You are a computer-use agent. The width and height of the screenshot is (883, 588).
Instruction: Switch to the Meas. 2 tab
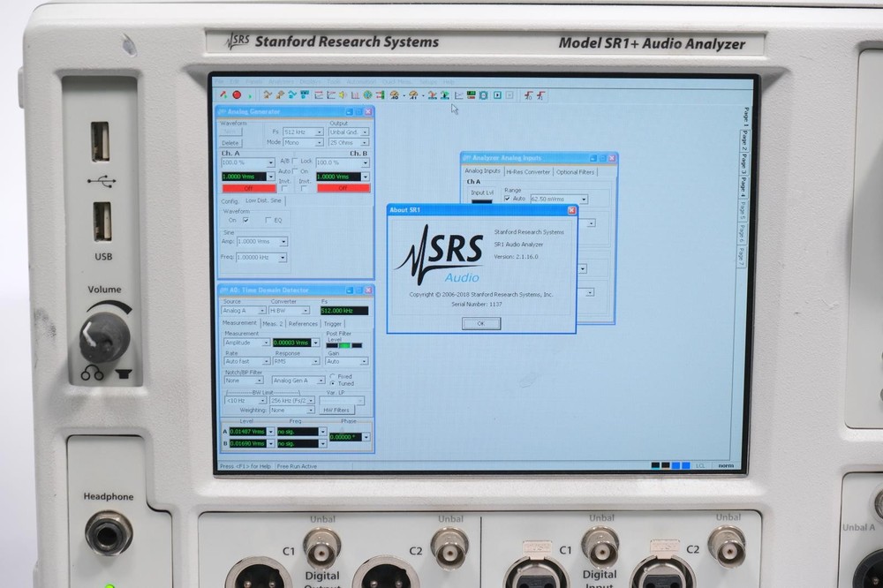[275, 323]
